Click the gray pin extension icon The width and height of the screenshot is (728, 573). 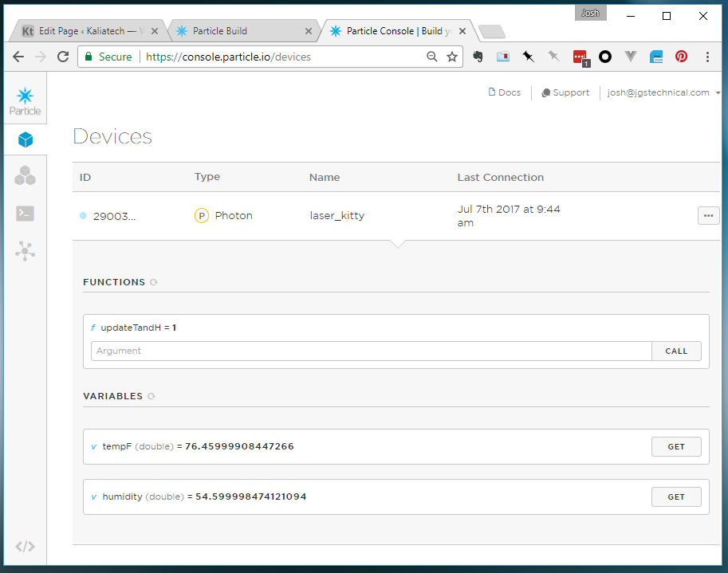pyautogui.click(x=553, y=57)
